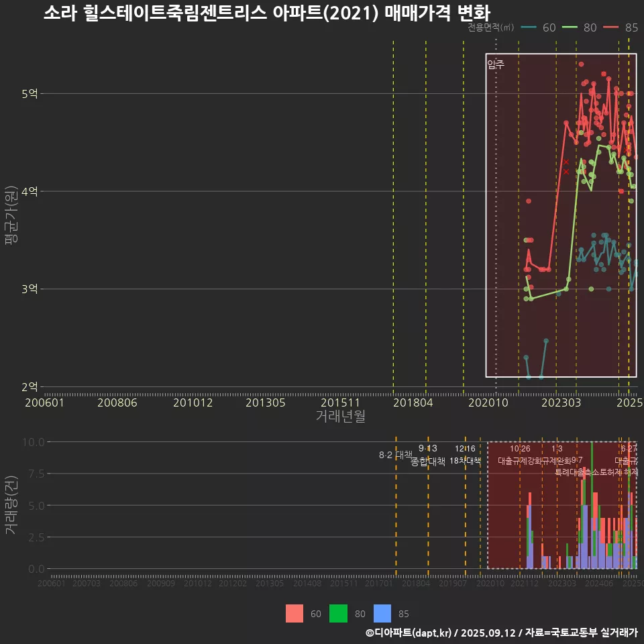The width and height of the screenshot is (644, 644).
Task: Click '201012' on the price chart x-axis
Action: coord(193,402)
